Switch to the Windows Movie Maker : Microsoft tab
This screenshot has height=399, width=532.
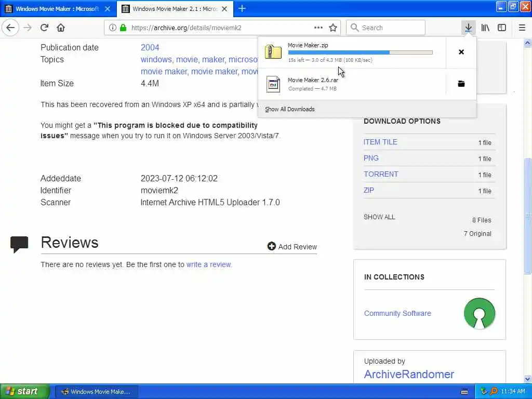click(x=57, y=9)
